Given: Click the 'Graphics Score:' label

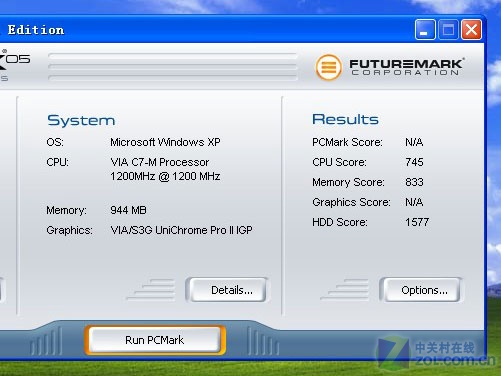Looking at the screenshot, I should [351, 202].
